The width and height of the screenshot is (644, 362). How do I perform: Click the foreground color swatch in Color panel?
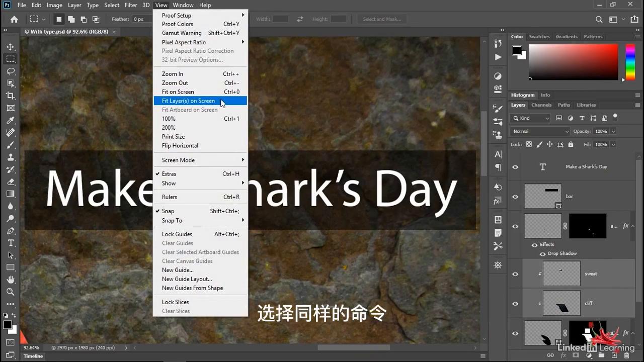pos(517,50)
